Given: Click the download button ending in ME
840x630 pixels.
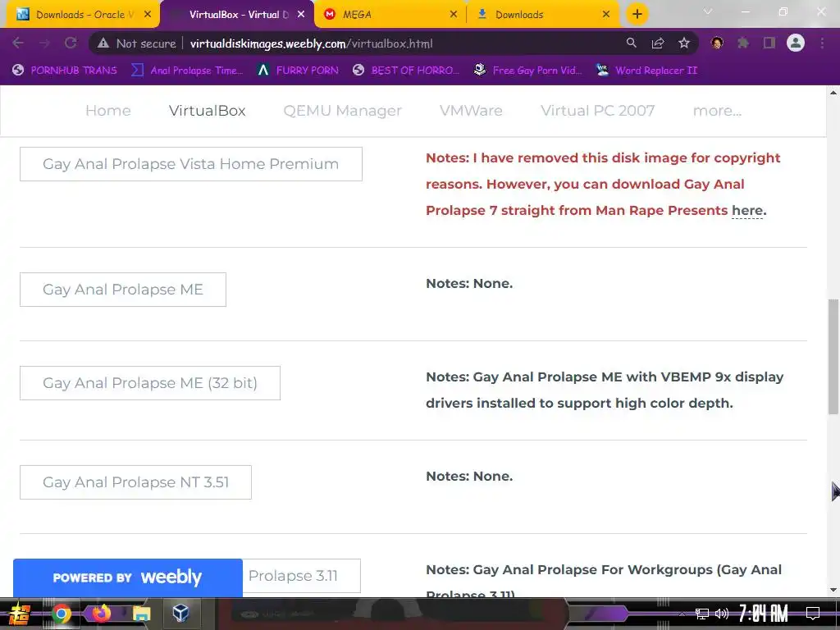Looking at the screenshot, I should pyautogui.click(x=123, y=290).
